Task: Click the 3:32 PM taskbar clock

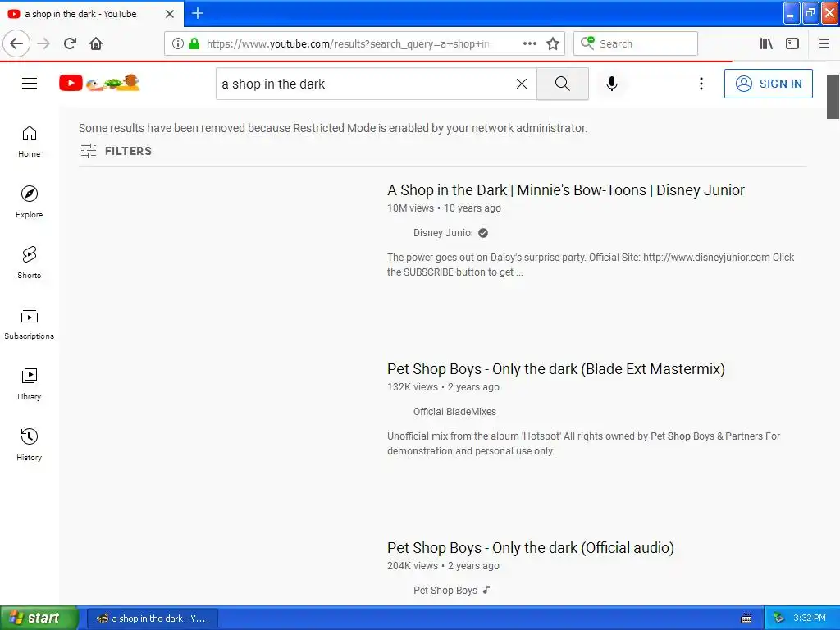Action: point(810,618)
